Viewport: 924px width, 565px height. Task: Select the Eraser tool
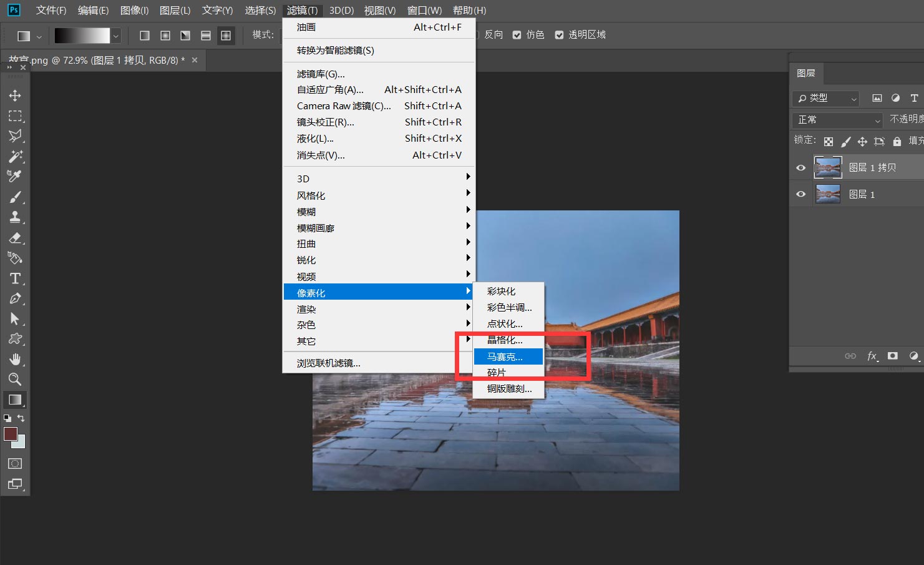point(15,238)
